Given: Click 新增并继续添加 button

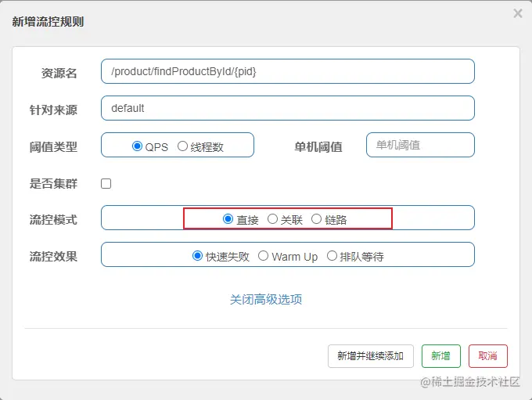Looking at the screenshot, I should click(x=371, y=356).
